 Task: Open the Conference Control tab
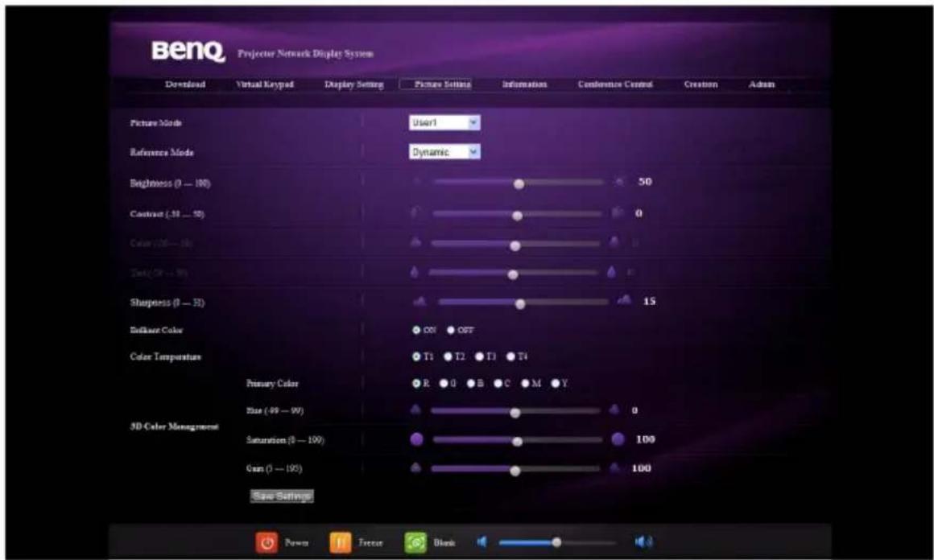[615, 84]
